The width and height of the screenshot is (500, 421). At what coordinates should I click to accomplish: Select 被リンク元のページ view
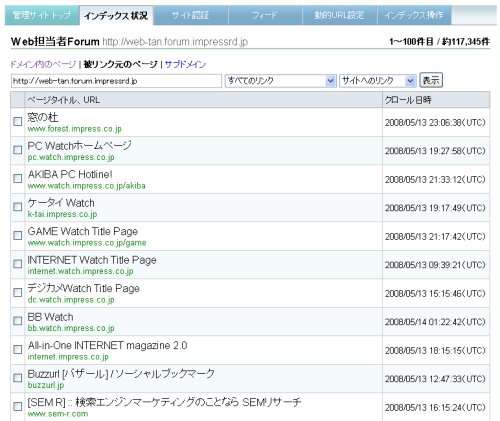click(x=120, y=64)
